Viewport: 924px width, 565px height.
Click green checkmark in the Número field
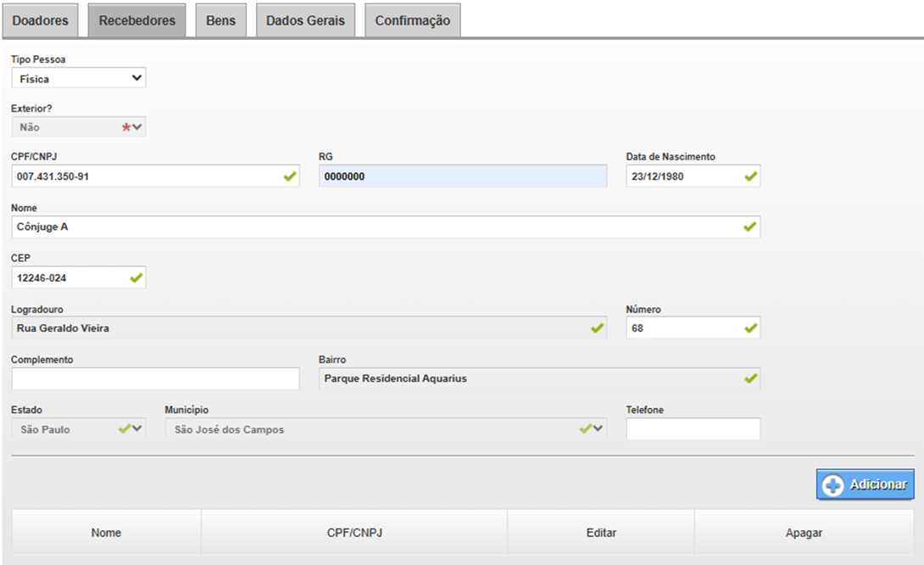[750, 328]
